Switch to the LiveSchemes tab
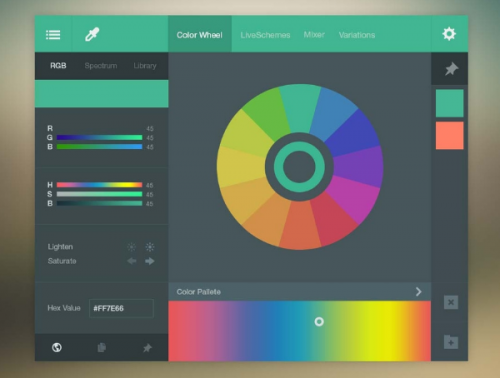This screenshot has width=500, height=378. 265,35
